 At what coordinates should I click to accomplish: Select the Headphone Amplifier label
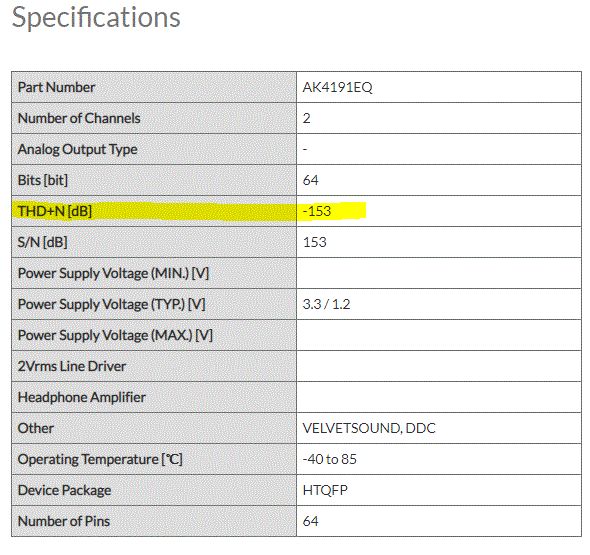click(x=82, y=397)
